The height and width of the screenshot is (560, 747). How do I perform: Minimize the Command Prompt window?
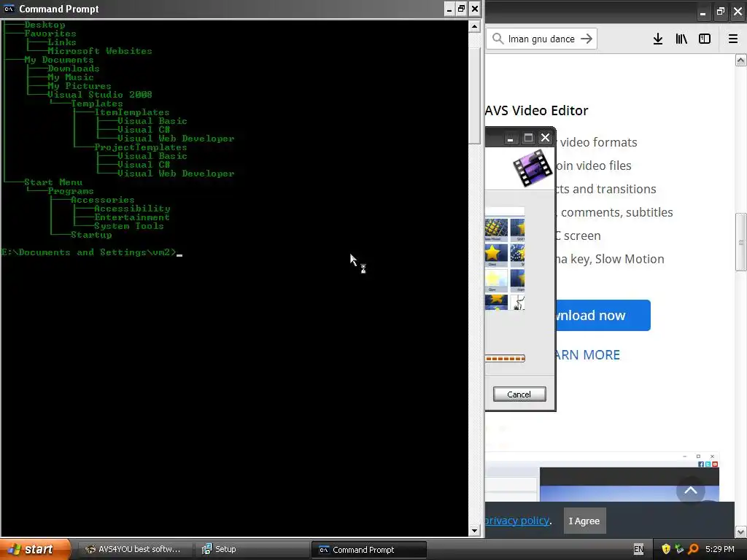pyautogui.click(x=449, y=9)
